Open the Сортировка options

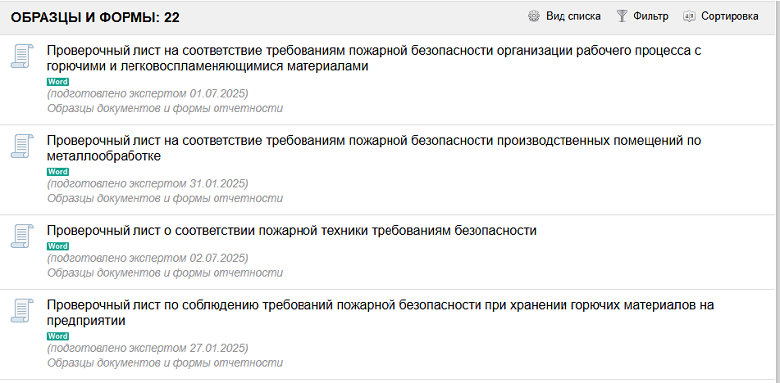click(730, 16)
